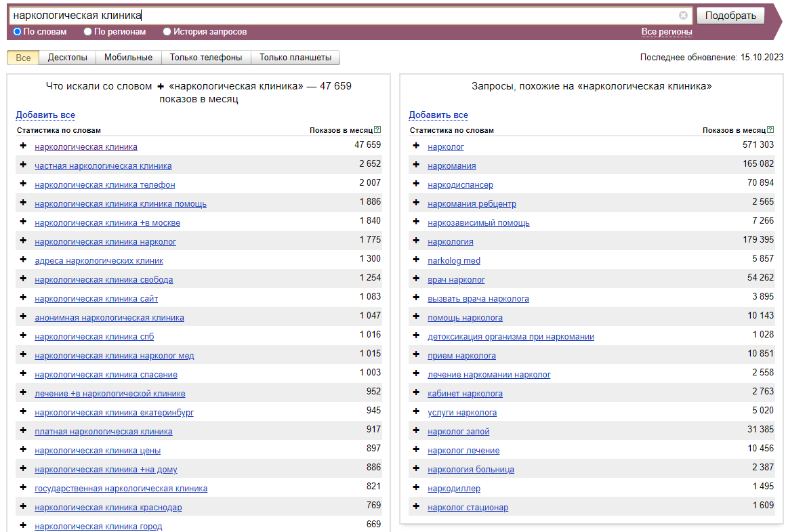Switch to the 'Мобильные' tab
The width and height of the screenshot is (786, 532).
128,58
